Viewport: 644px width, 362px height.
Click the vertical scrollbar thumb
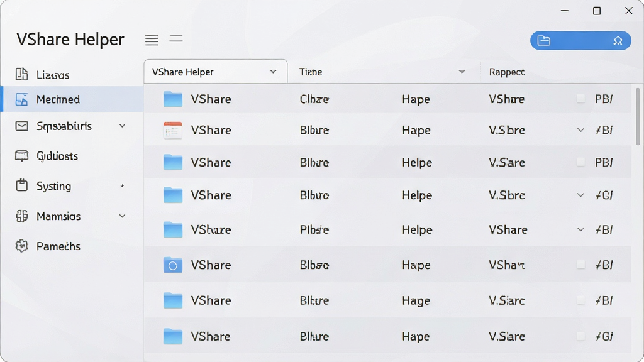[638, 116]
